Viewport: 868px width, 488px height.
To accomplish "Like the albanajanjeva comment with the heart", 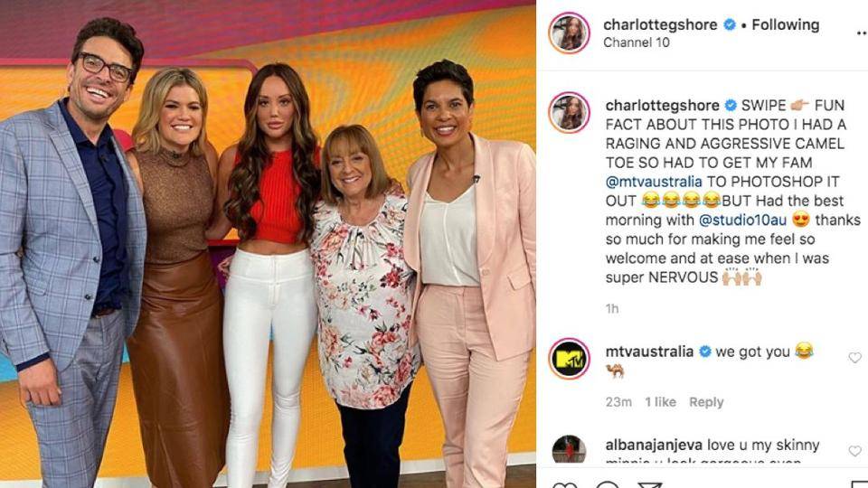I will tap(854, 451).
